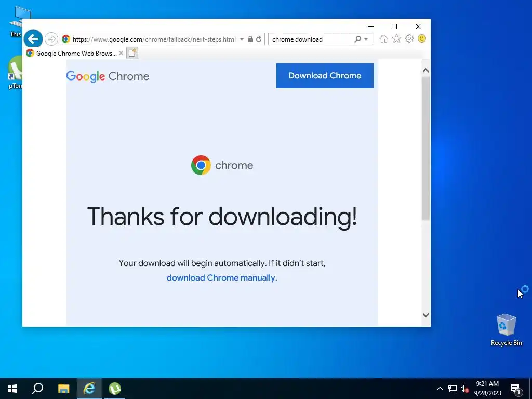532x399 pixels.
Task: Click the Internet Explorer taskbar icon
Action: 89,389
